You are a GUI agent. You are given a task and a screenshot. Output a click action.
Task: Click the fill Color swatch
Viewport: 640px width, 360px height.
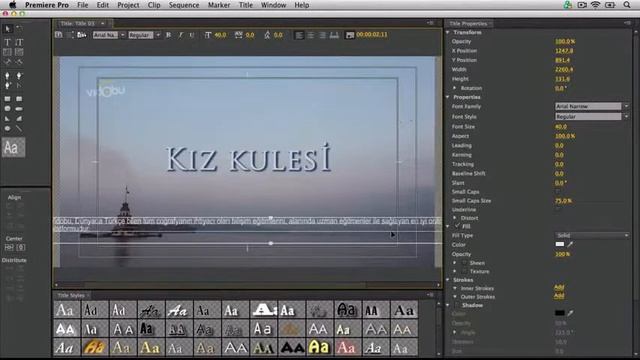[560, 244]
